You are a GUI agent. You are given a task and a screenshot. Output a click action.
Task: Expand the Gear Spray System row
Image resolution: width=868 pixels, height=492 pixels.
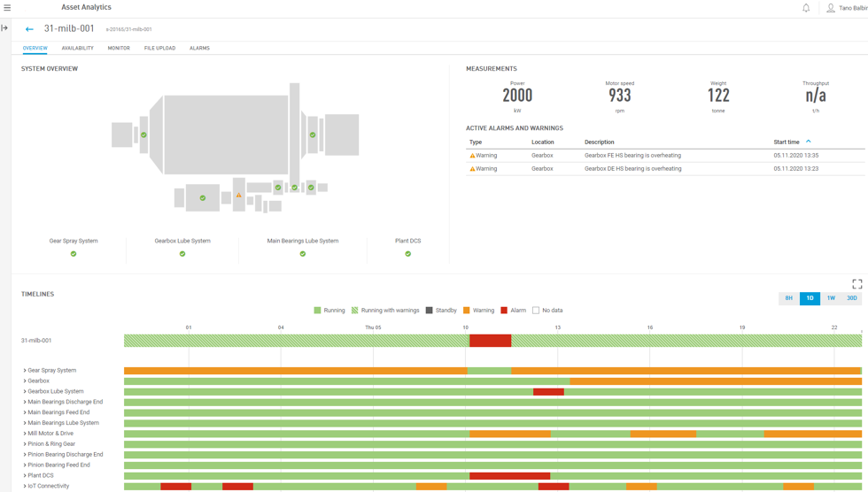click(25, 371)
